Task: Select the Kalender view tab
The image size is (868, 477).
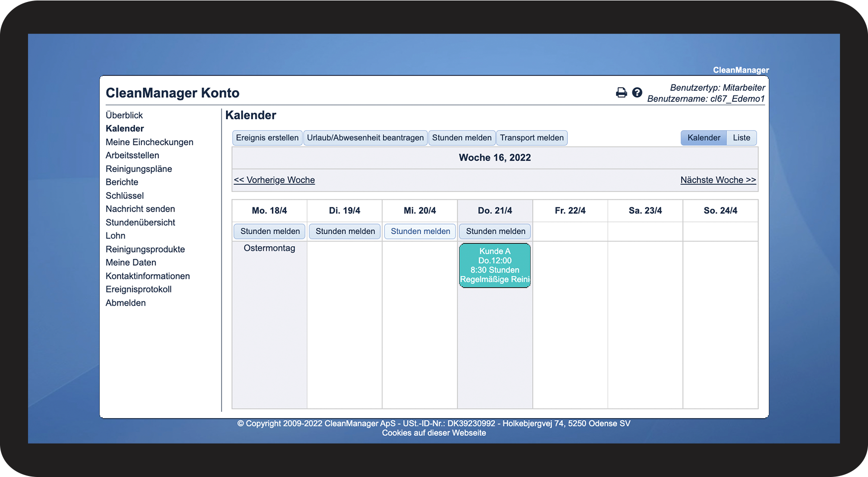Action: pos(703,138)
